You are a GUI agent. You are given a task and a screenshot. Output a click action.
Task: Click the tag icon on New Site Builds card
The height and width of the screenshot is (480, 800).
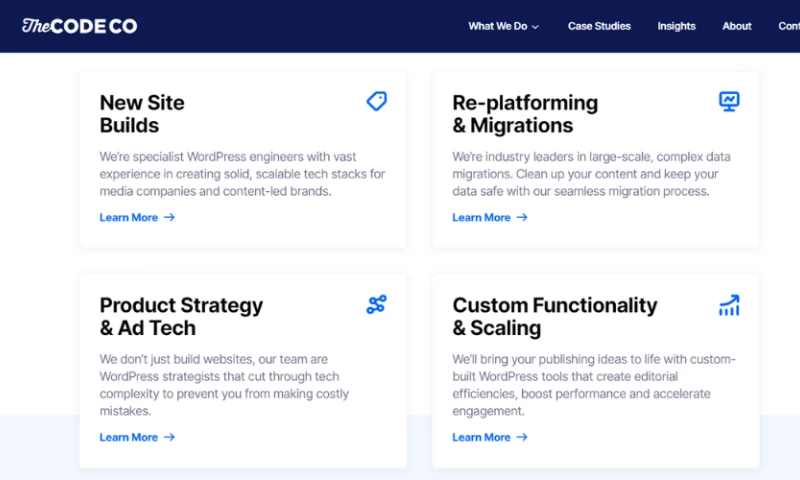pos(376,101)
